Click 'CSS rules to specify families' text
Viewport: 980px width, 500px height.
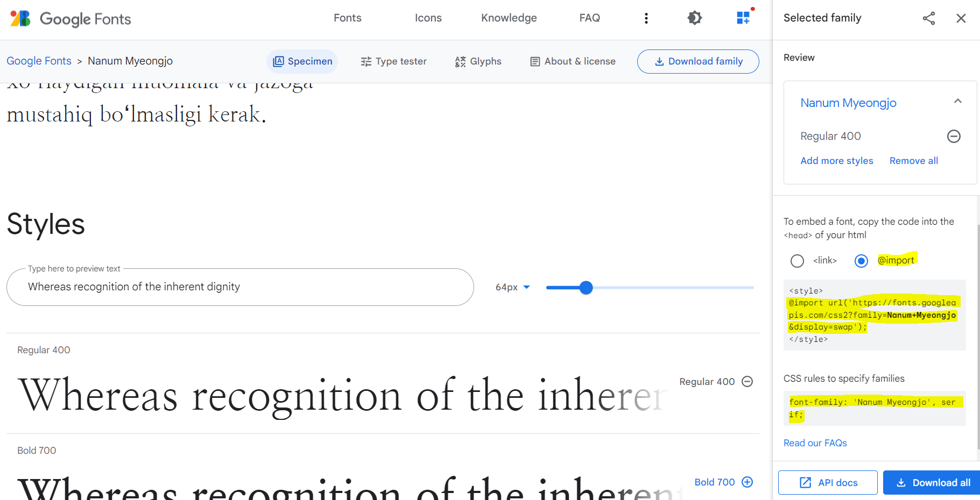[x=844, y=378]
